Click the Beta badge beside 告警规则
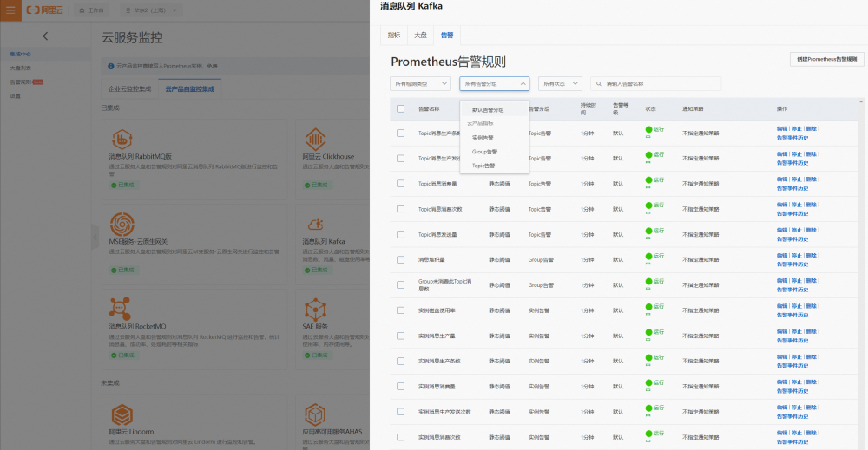The width and height of the screenshot is (868, 450). coord(38,82)
